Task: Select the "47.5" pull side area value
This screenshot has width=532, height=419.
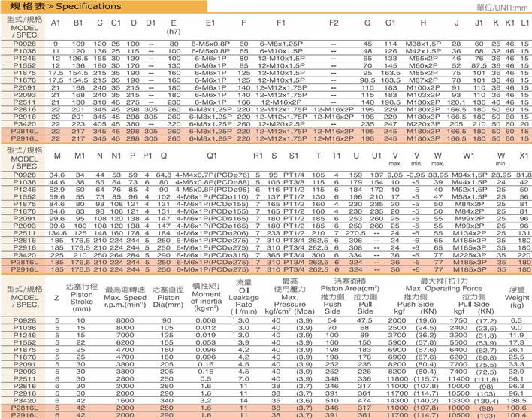Action: tap(364, 320)
